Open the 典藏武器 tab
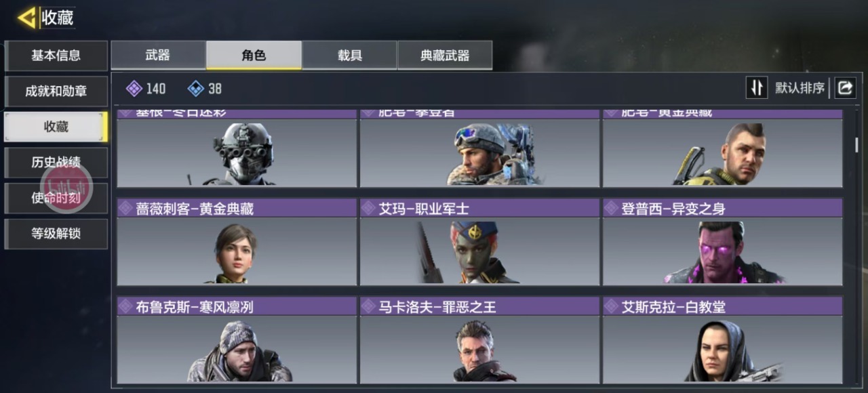This screenshot has width=868, height=393. click(445, 55)
